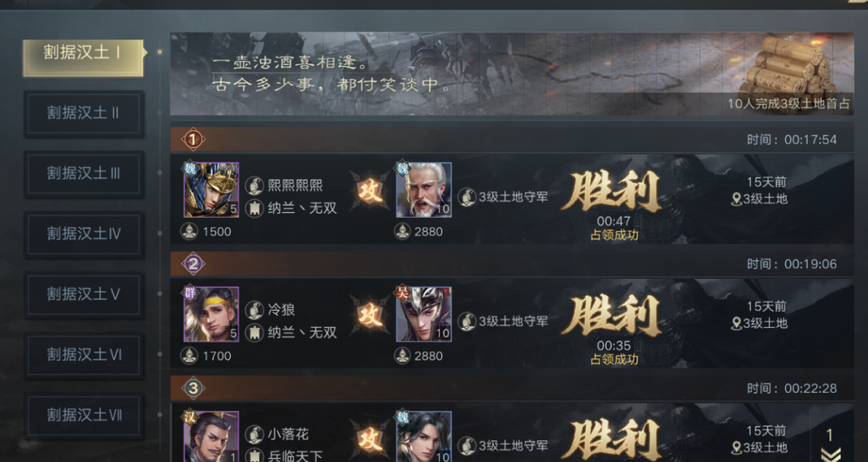The height and width of the screenshot is (462, 868).
Task: Click the attack 攻 icon in record 1
Action: (371, 191)
